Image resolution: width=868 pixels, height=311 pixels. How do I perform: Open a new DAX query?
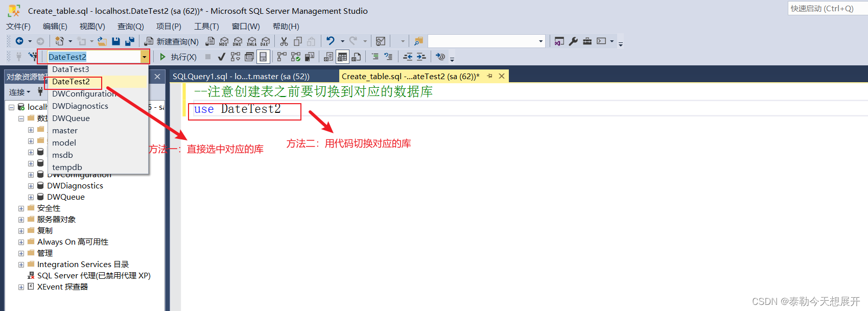click(x=265, y=41)
